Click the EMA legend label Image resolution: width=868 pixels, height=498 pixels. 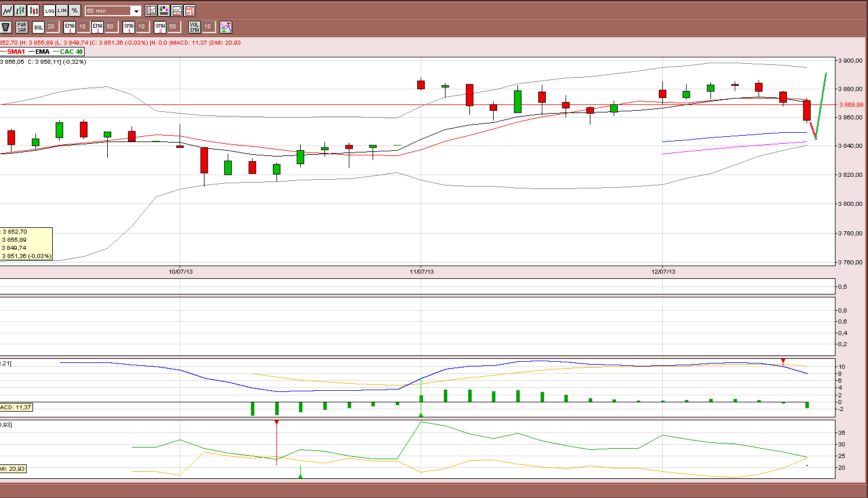pyautogui.click(x=42, y=52)
